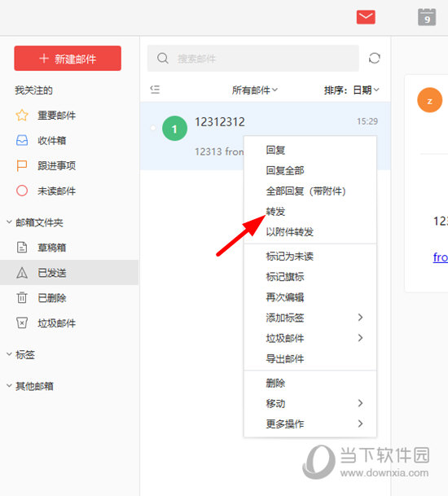Click 新建邮件 to compose new mail
Screen dimensions: 448x496
[x=68, y=58]
